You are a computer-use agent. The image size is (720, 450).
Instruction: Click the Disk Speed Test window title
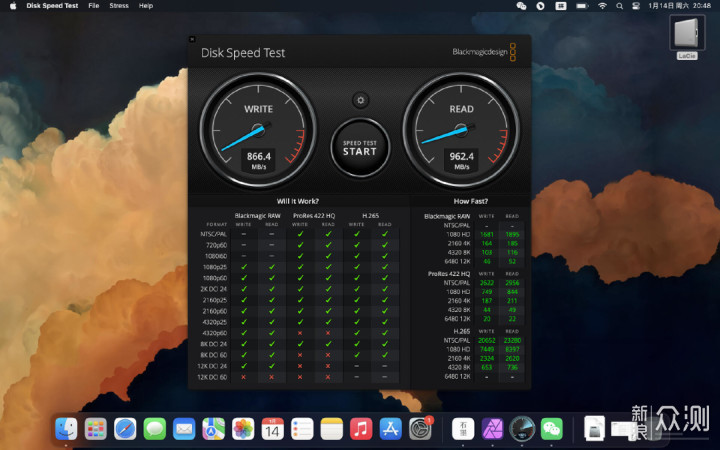pyautogui.click(x=243, y=53)
